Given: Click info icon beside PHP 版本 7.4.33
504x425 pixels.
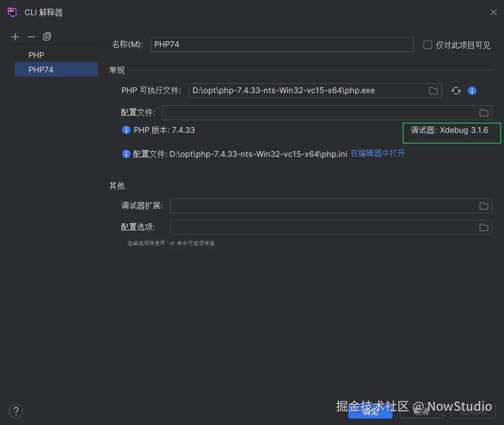Looking at the screenshot, I should (126, 130).
